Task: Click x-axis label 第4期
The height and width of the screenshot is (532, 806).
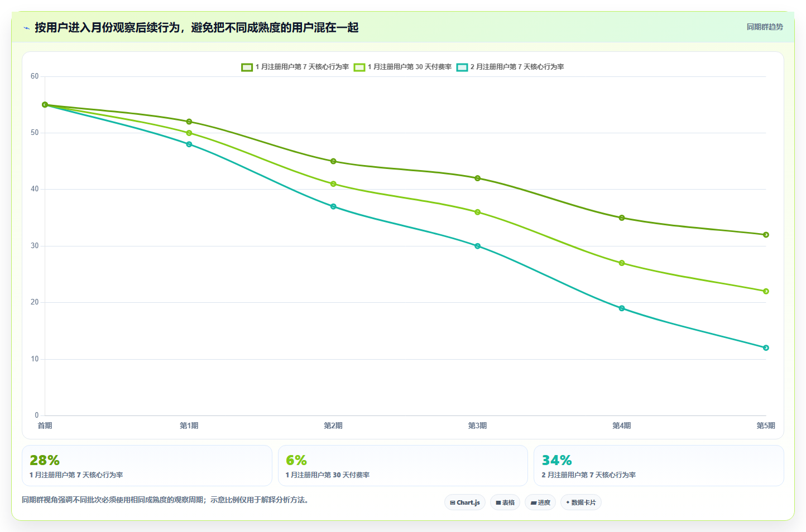Action: point(622,425)
